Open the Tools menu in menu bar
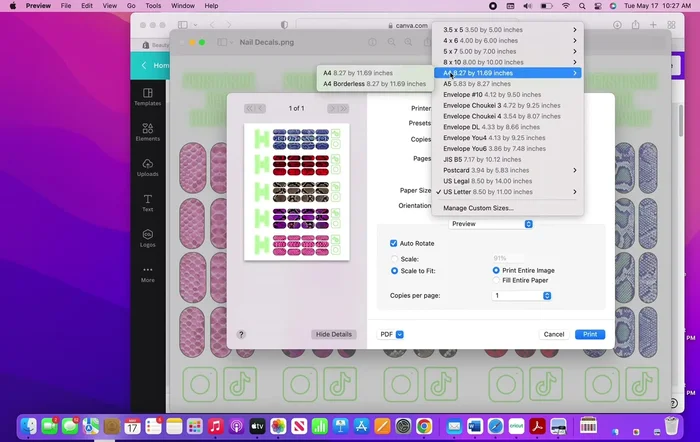The width and height of the screenshot is (700, 442). tap(153, 6)
